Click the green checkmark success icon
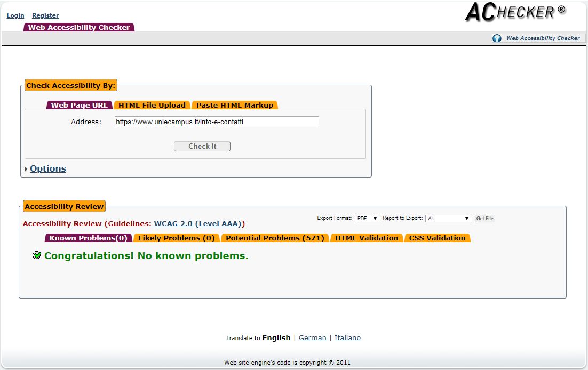 [x=37, y=255]
